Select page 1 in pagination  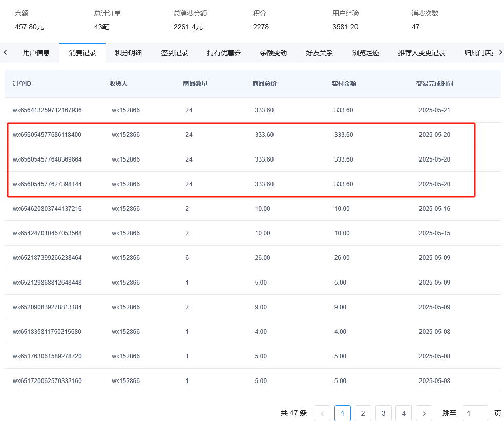(342, 413)
